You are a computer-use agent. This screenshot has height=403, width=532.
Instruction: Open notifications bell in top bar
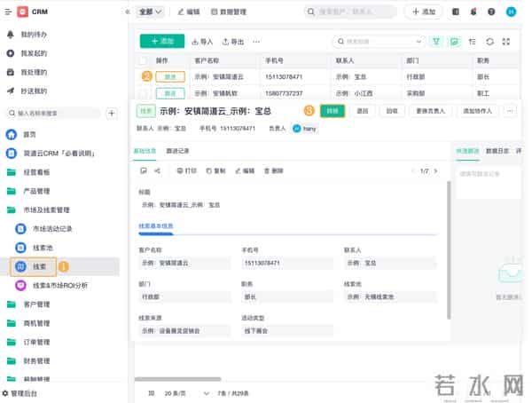pyautogui.click(x=473, y=12)
